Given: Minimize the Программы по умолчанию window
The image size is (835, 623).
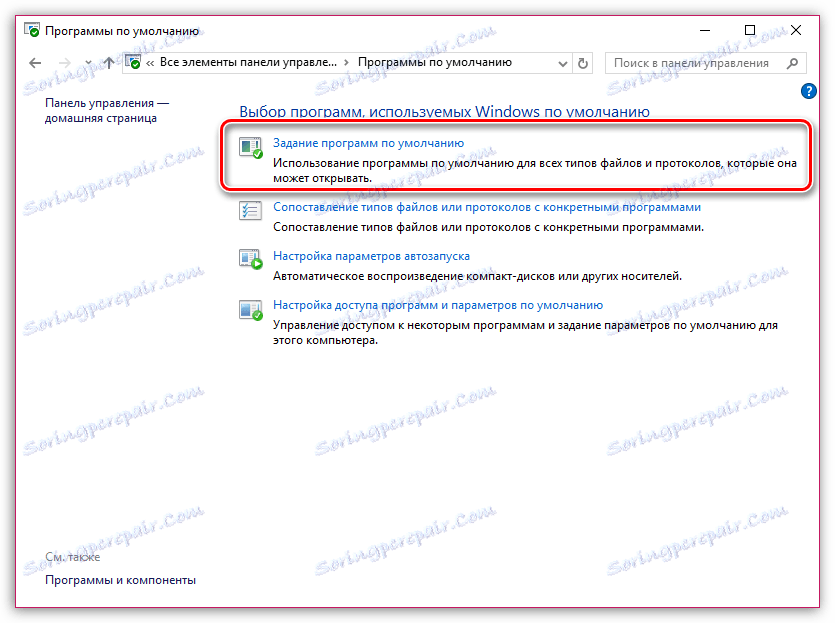Looking at the screenshot, I should [x=705, y=30].
